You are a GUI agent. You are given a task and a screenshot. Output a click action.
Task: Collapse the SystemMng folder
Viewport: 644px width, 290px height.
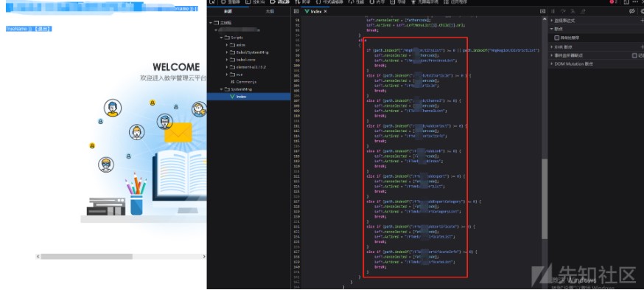click(221, 89)
